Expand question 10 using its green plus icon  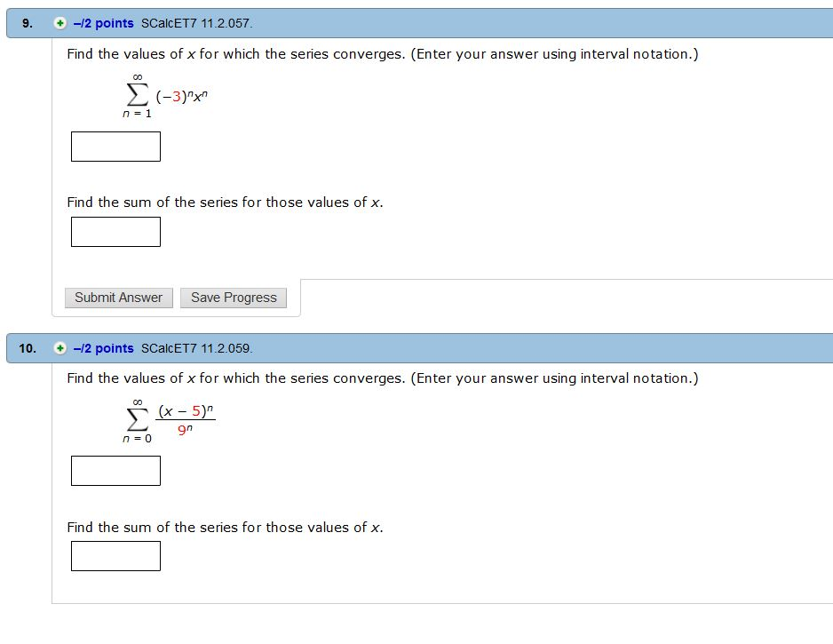[59, 348]
